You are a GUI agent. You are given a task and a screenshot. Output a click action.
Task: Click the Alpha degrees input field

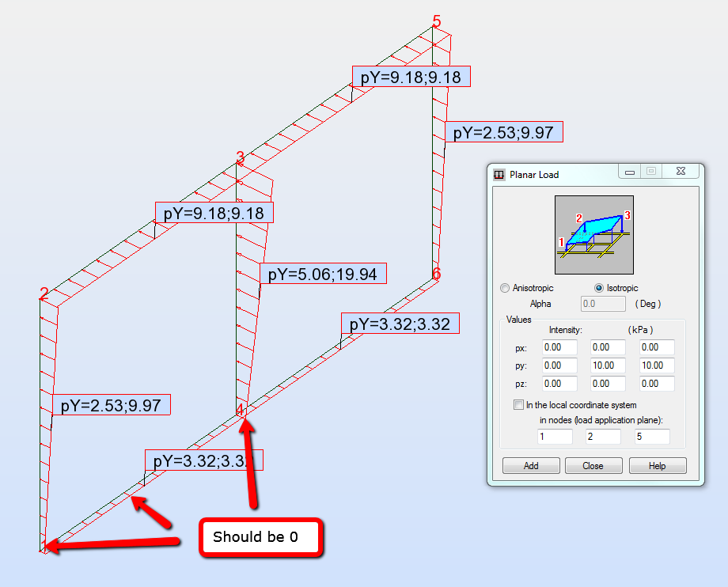603,303
